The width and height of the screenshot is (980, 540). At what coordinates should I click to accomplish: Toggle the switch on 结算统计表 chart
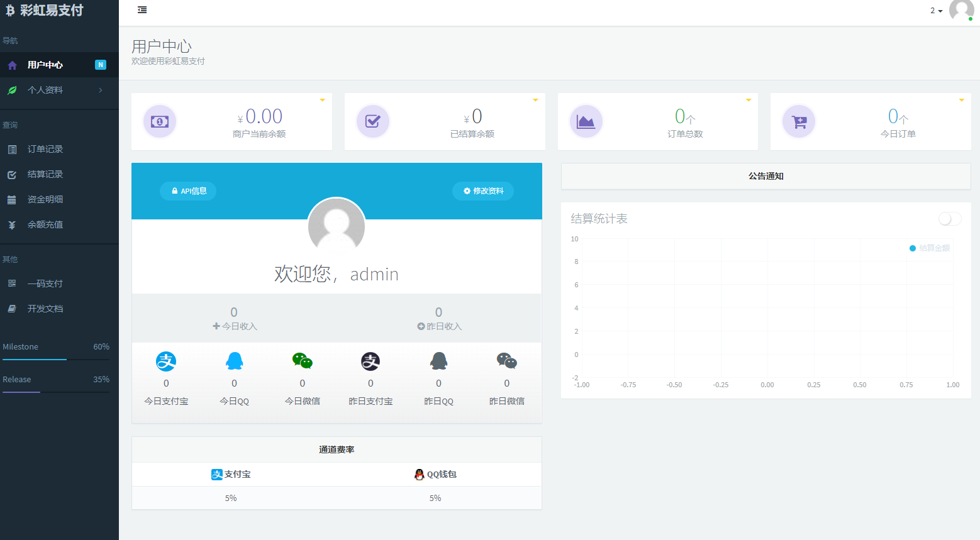949,219
